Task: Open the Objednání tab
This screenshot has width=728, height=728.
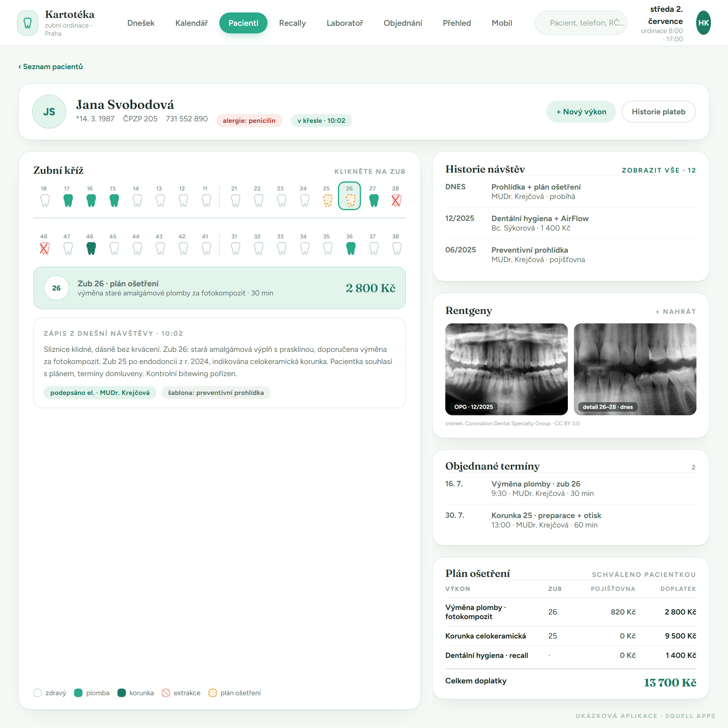Action: coord(403,23)
